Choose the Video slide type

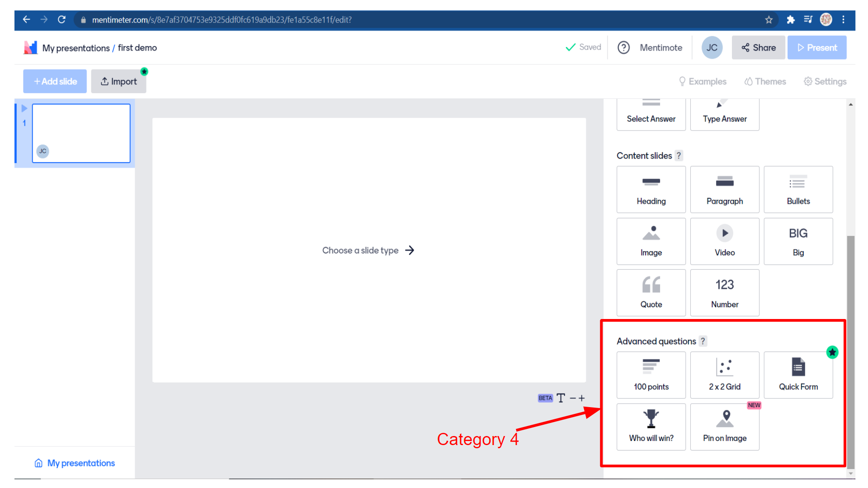point(724,241)
